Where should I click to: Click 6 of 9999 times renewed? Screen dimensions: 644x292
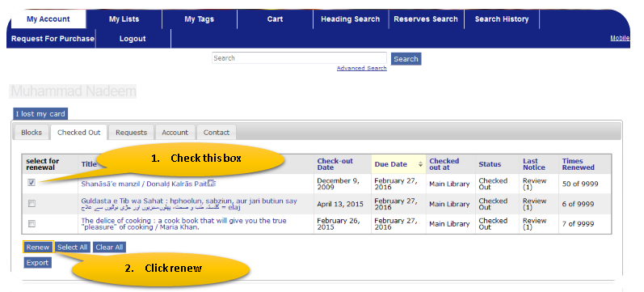coord(578,204)
